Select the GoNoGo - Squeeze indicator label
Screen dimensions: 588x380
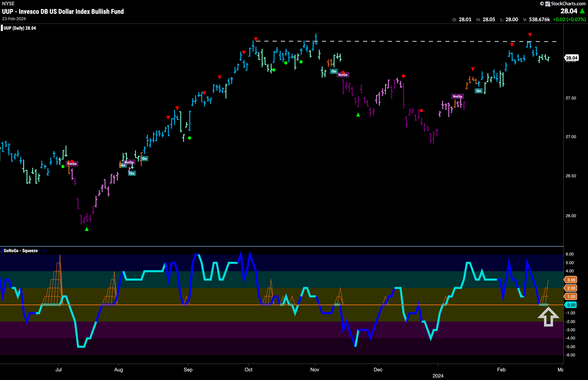tap(21, 251)
